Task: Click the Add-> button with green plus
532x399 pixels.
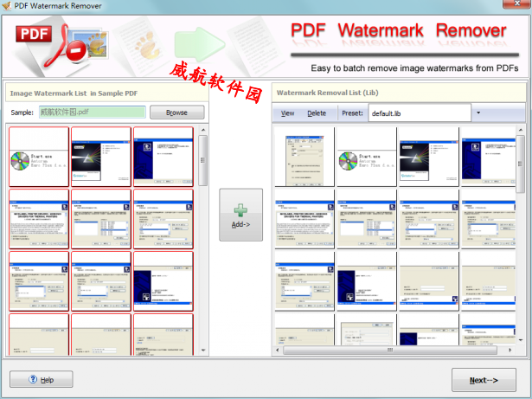Action: click(x=240, y=215)
